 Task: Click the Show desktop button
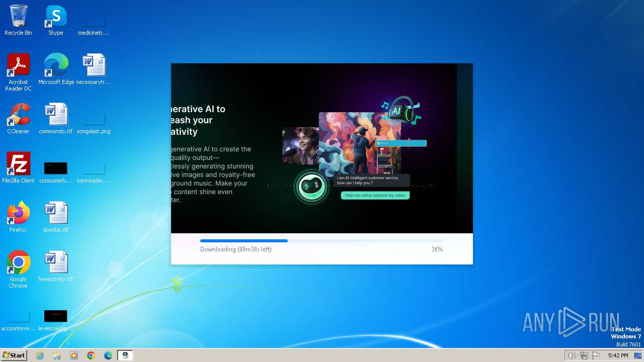[638, 355]
